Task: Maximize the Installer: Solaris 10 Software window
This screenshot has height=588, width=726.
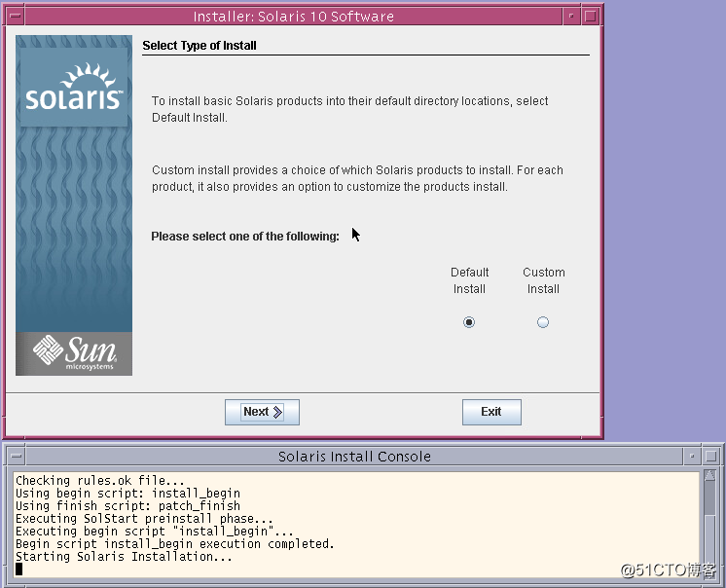Action: (591, 16)
